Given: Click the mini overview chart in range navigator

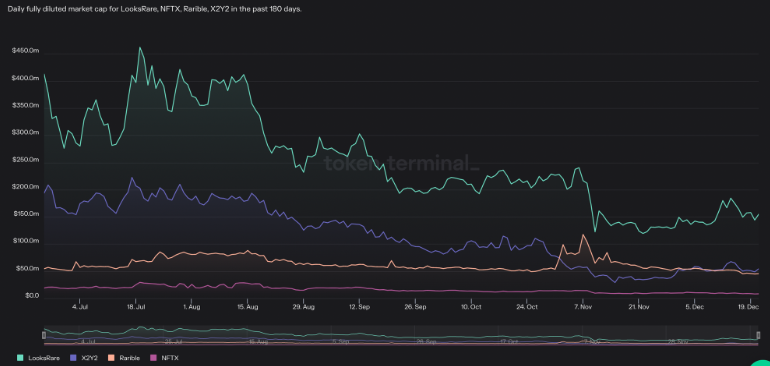Looking at the screenshot, I should pos(401,335).
